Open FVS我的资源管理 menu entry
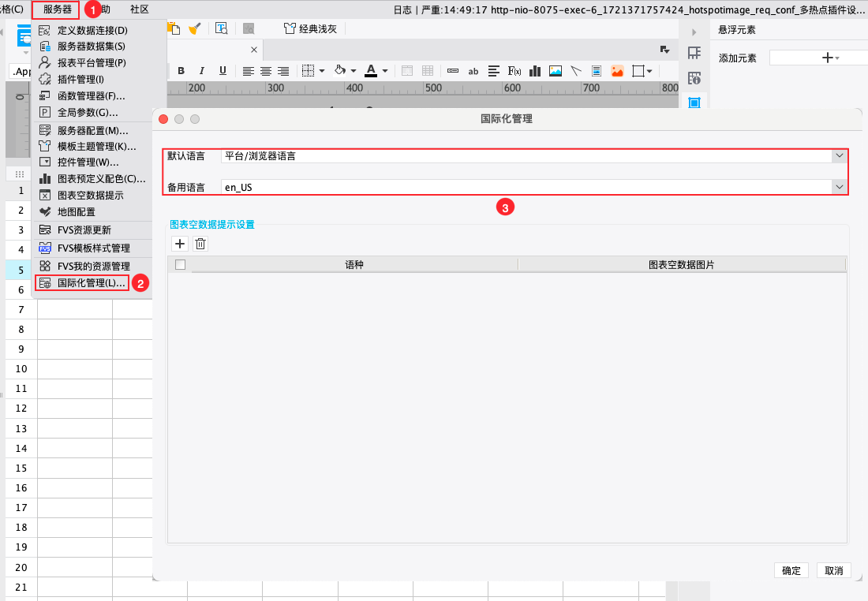 click(93, 266)
